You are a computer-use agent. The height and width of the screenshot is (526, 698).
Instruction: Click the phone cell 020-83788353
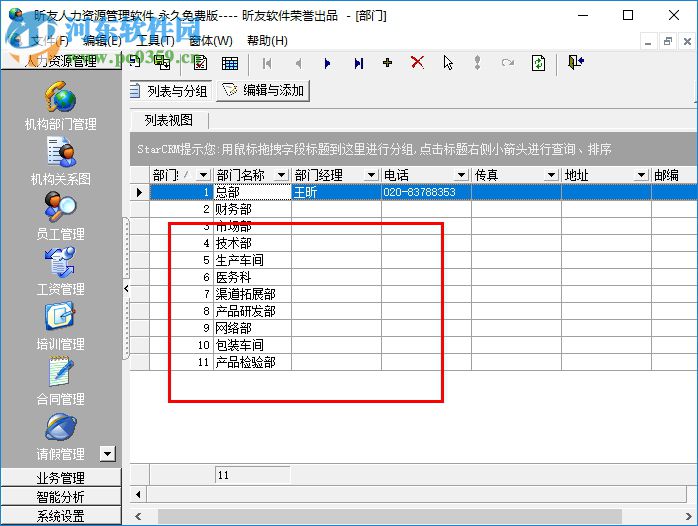tap(426, 192)
